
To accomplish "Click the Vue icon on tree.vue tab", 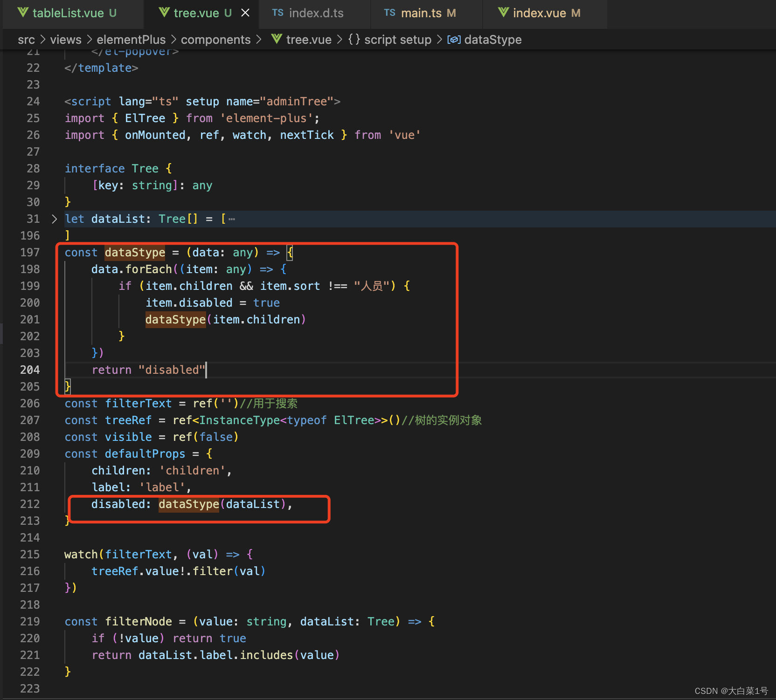I will click(x=165, y=13).
